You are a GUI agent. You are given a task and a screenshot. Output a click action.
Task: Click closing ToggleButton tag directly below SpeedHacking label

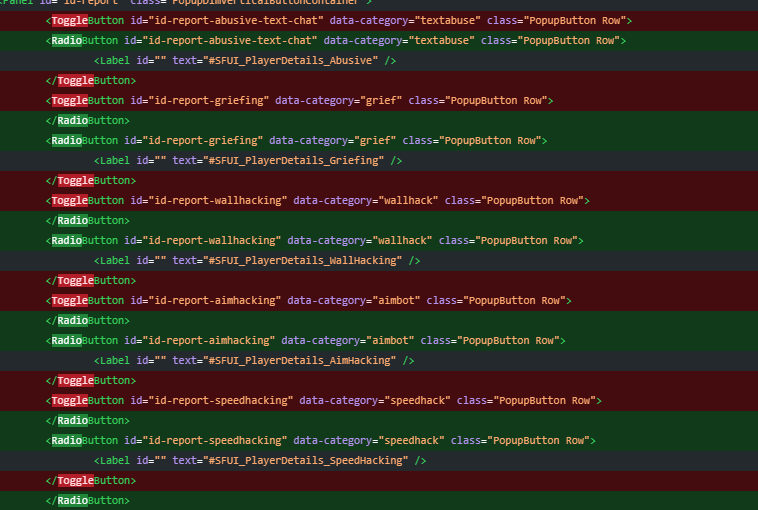91,481
